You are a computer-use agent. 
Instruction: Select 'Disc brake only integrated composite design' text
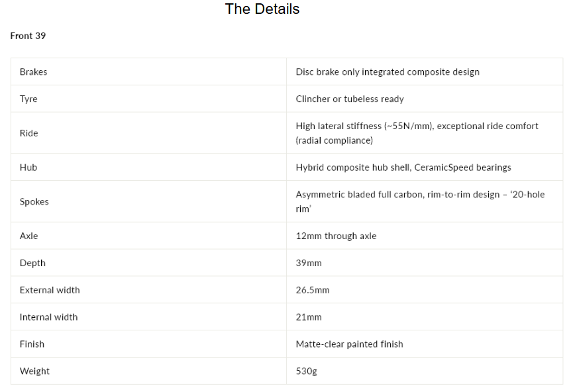(x=388, y=72)
